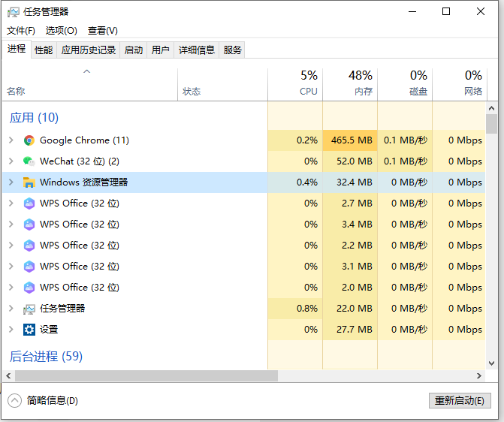
Task: Click the 任务管理器 process row icon
Action: tap(29, 309)
